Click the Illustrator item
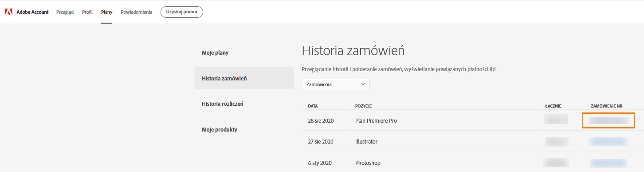Screen dimensions: 644x172 (x=366, y=142)
